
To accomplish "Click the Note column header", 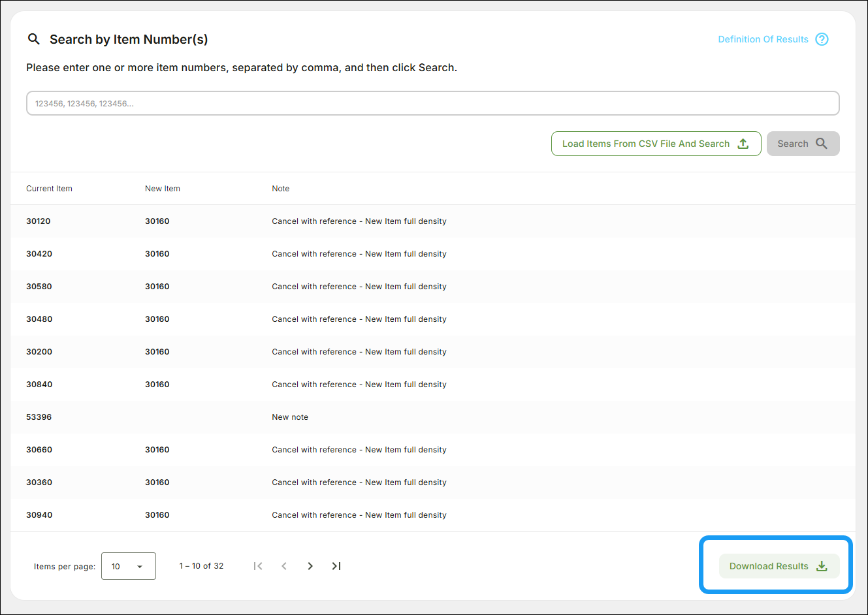I will pos(281,189).
